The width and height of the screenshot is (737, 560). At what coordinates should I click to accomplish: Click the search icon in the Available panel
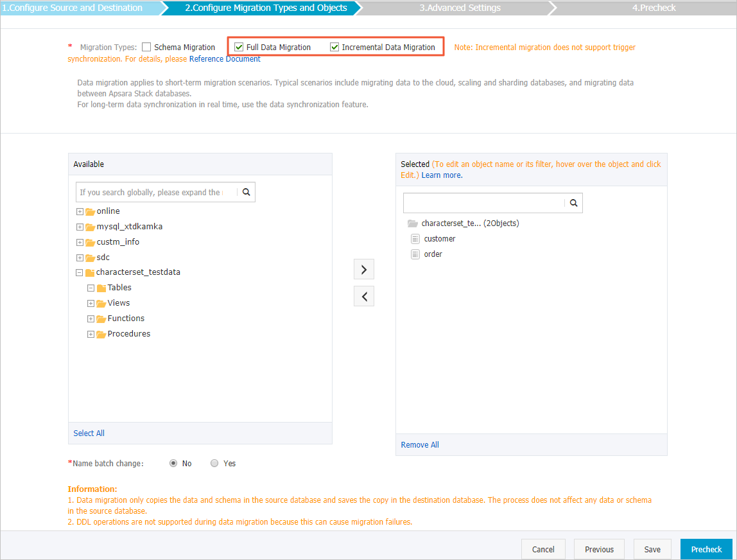coord(246,191)
